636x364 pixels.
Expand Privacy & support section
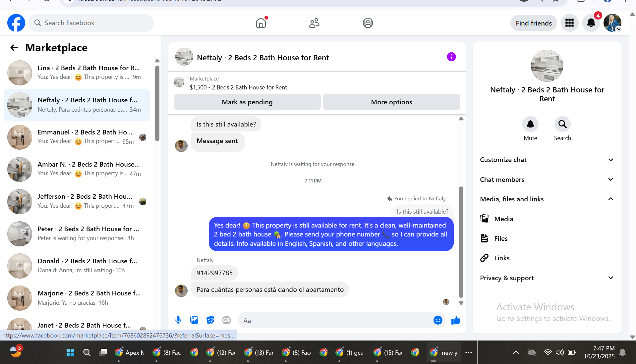pyautogui.click(x=547, y=278)
